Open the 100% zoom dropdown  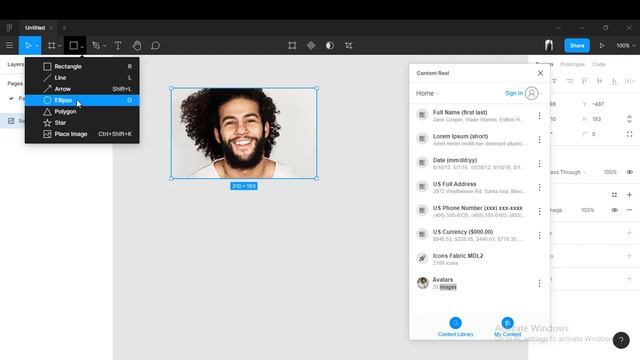pyautogui.click(x=626, y=46)
